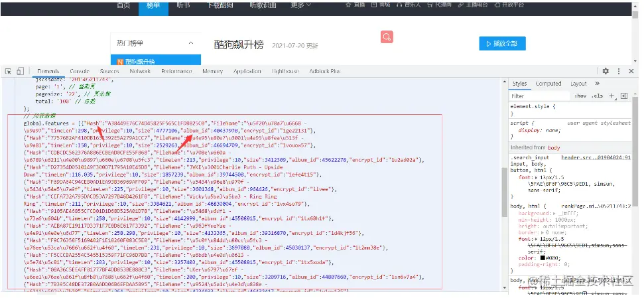Toggle the computed styles sidebar icon

(624, 96)
